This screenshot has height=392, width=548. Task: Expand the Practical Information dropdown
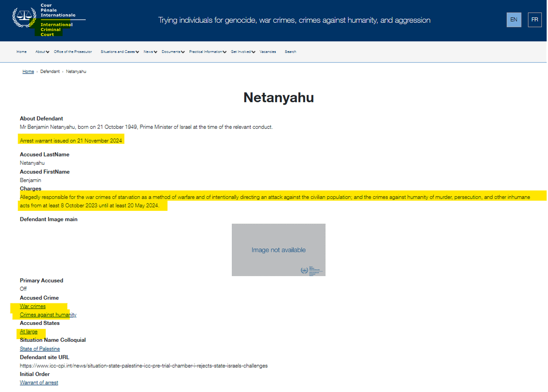[x=208, y=52]
